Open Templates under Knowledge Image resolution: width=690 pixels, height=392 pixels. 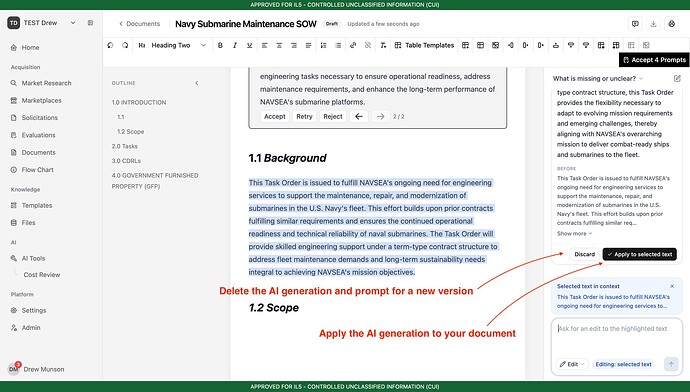37,205
